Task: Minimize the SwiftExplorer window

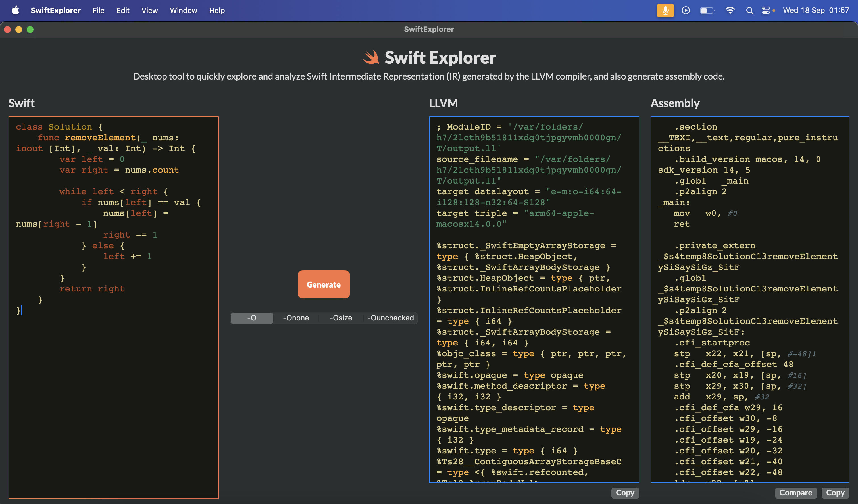Action: (x=19, y=30)
